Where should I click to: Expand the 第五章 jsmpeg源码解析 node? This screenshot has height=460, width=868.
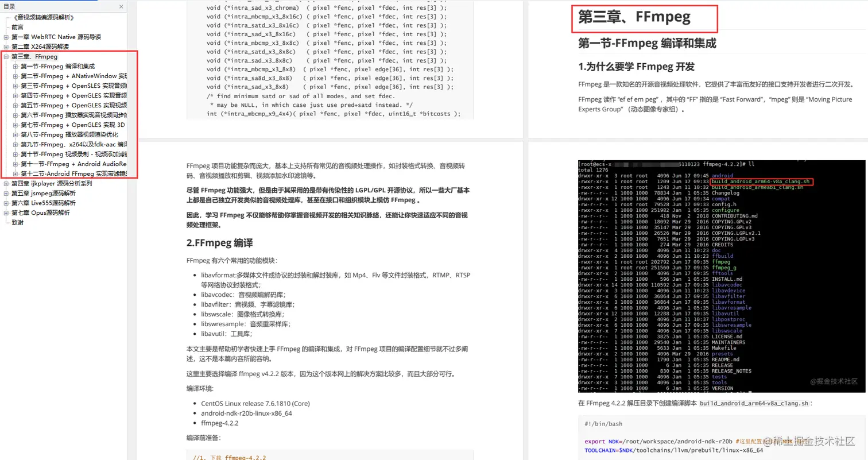point(6,194)
